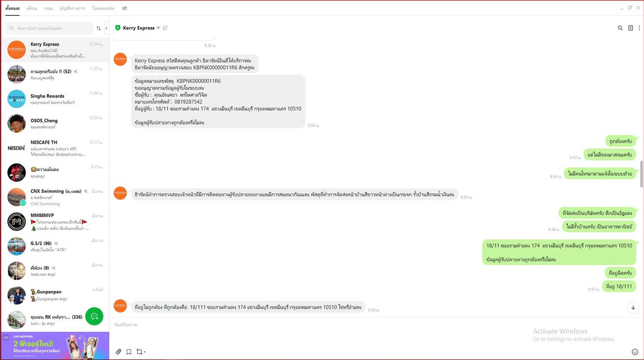Switch to the กลุ่ม tab
Image resolution: width=644 pixels, height=360 pixels.
click(48, 8)
